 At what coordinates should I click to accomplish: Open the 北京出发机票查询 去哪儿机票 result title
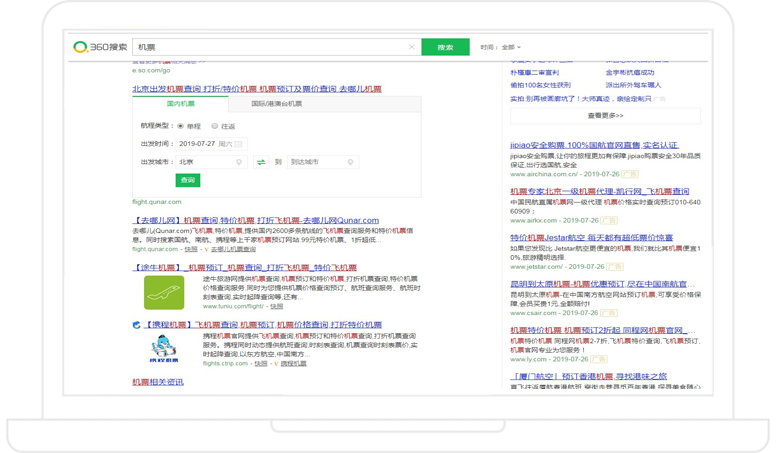[257, 89]
